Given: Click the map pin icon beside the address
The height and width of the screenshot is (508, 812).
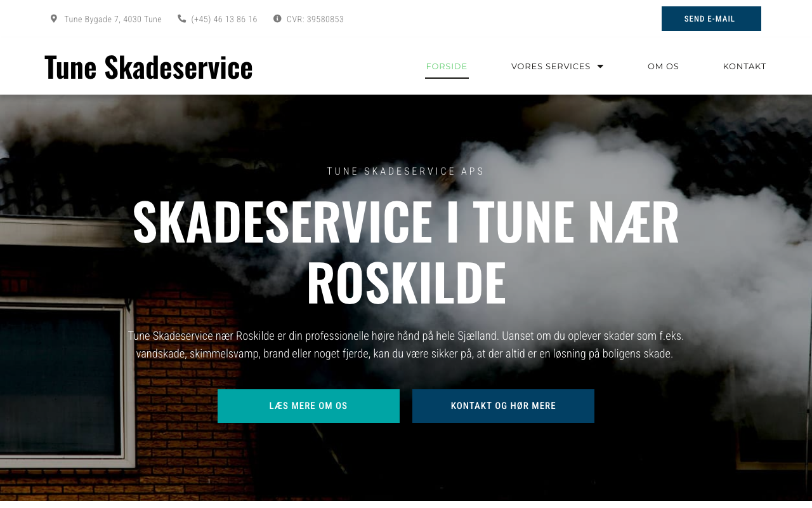Looking at the screenshot, I should tap(54, 19).
